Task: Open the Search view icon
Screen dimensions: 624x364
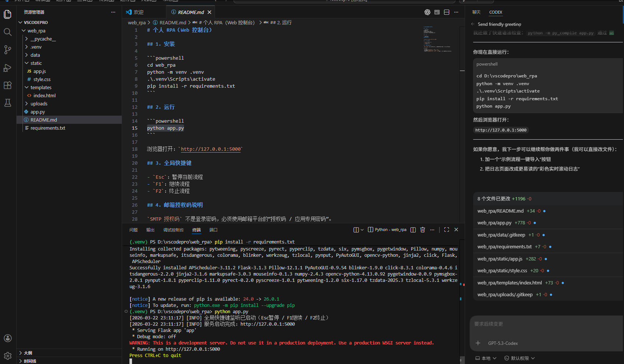Action: [7, 32]
